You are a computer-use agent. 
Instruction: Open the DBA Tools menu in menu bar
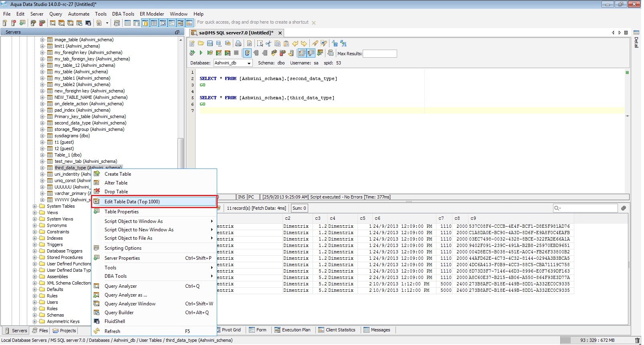[123, 14]
